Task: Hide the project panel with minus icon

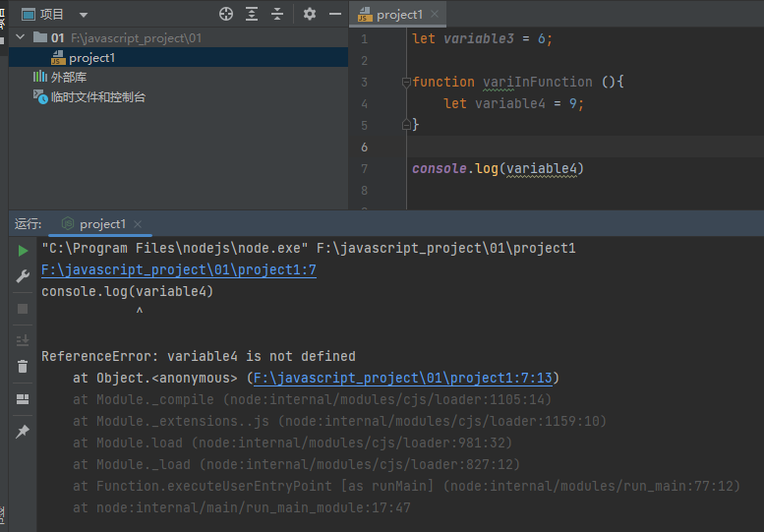Action: 335,14
